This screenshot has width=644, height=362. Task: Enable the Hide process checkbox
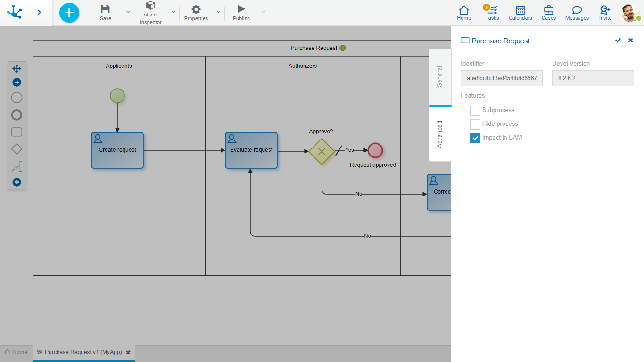pos(475,124)
